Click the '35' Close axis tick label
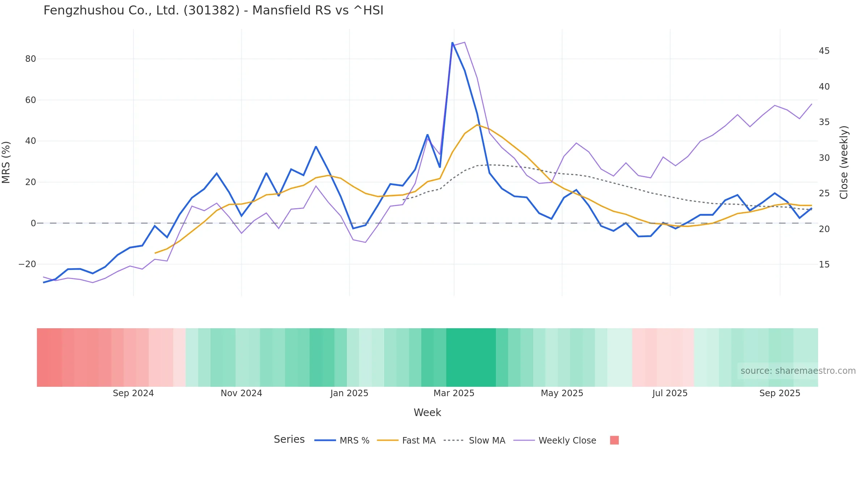The height and width of the screenshot is (488, 868). (824, 122)
